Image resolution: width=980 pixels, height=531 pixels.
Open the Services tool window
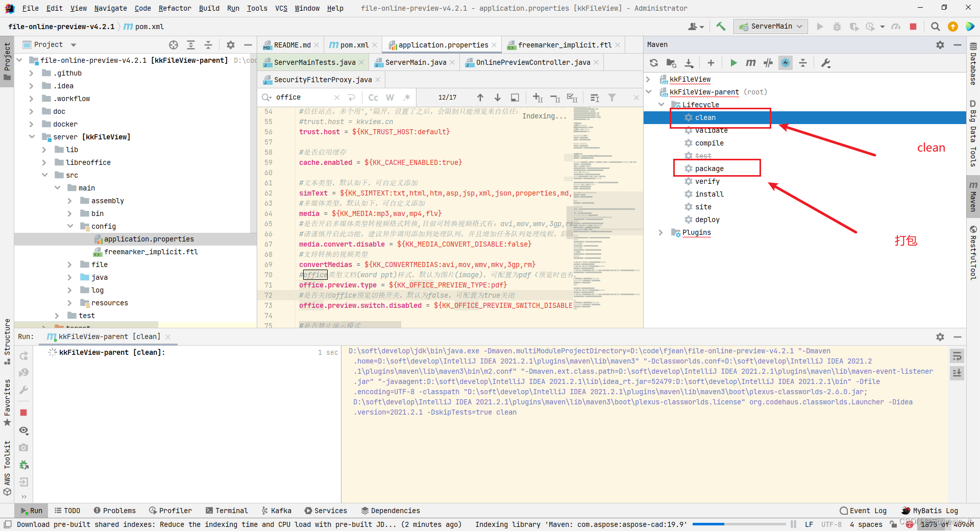click(x=326, y=511)
